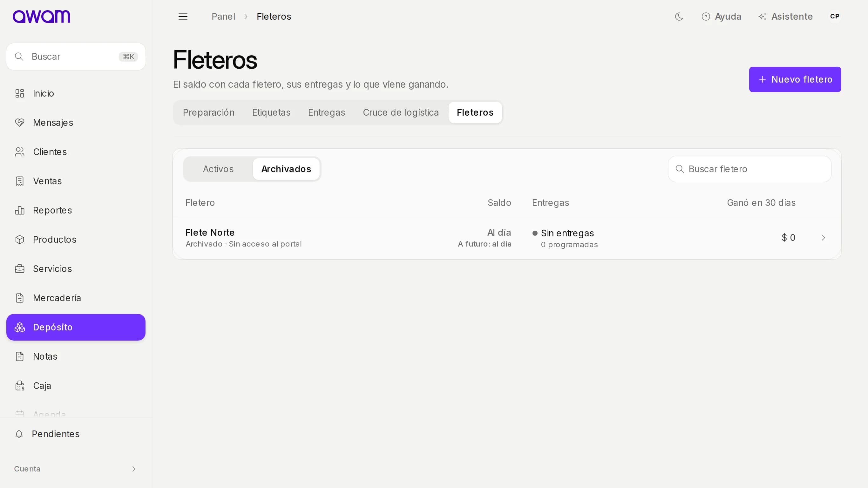Switch to Entregas tab
Image resolution: width=868 pixels, height=488 pixels.
click(327, 112)
